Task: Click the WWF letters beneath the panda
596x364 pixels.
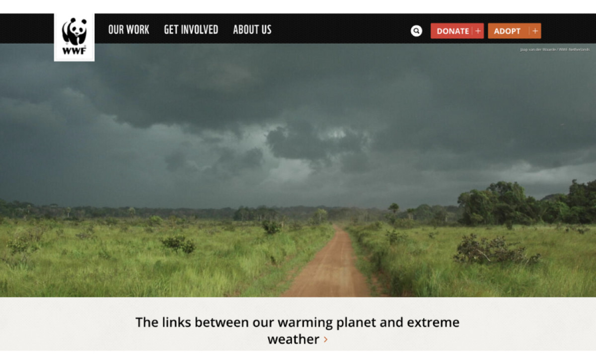Action: pyautogui.click(x=74, y=51)
